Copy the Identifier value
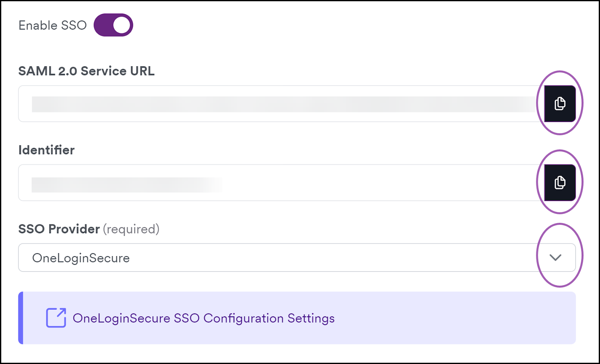The height and width of the screenshot is (364, 600). point(560,182)
